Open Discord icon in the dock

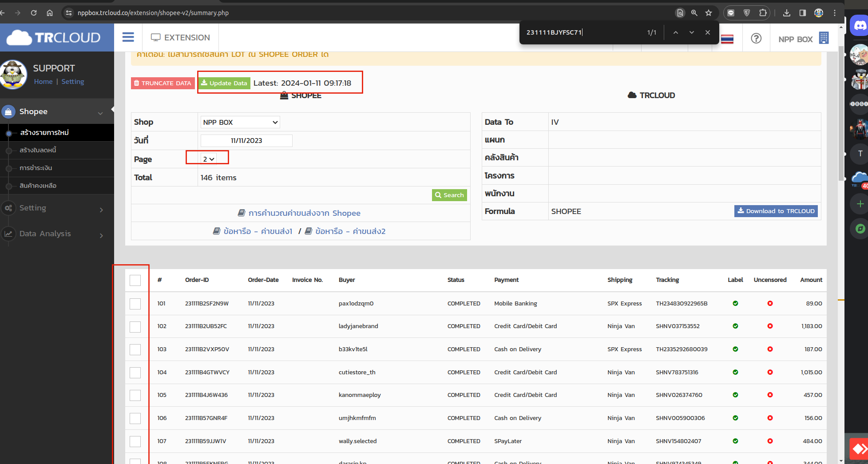coord(860,26)
